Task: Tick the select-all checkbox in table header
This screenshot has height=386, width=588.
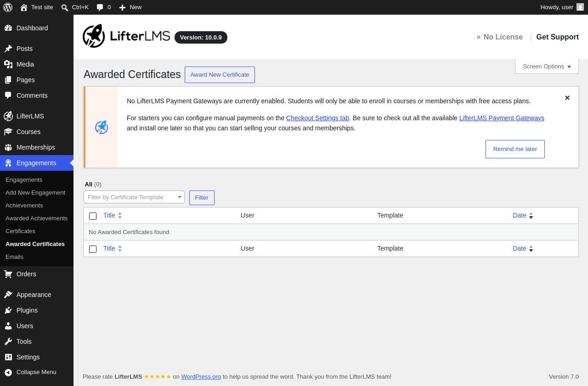Action: pyautogui.click(x=93, y=216)
